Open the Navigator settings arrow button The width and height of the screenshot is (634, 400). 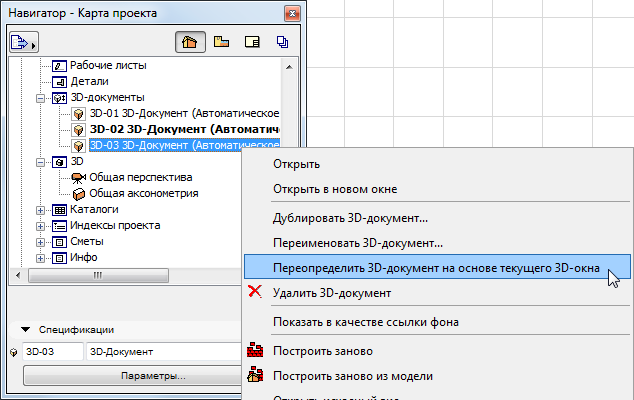[24, 42]
